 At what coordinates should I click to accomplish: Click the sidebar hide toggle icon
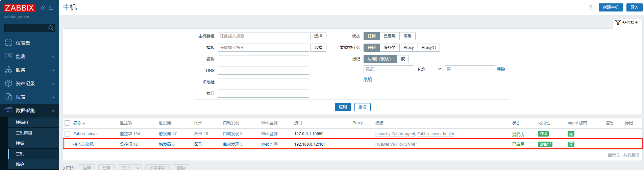pos(51,8)
